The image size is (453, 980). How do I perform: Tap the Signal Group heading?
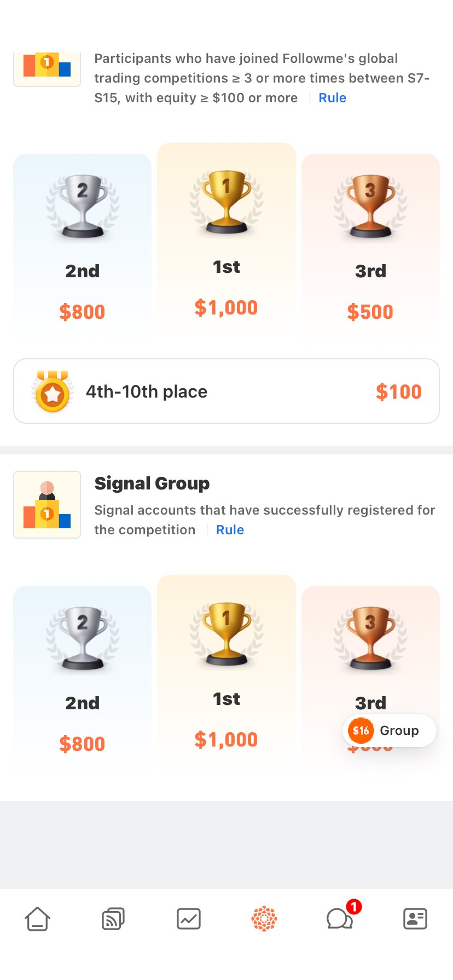pyautogui.click(x=152, y=483)
